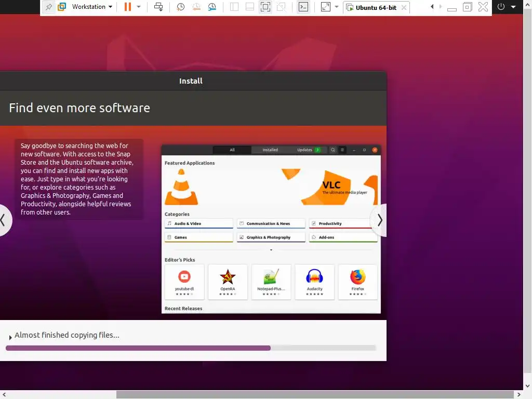Click the restore window button in the toolbar
Viewport: 532px width, 399px height.
[467, 7]
